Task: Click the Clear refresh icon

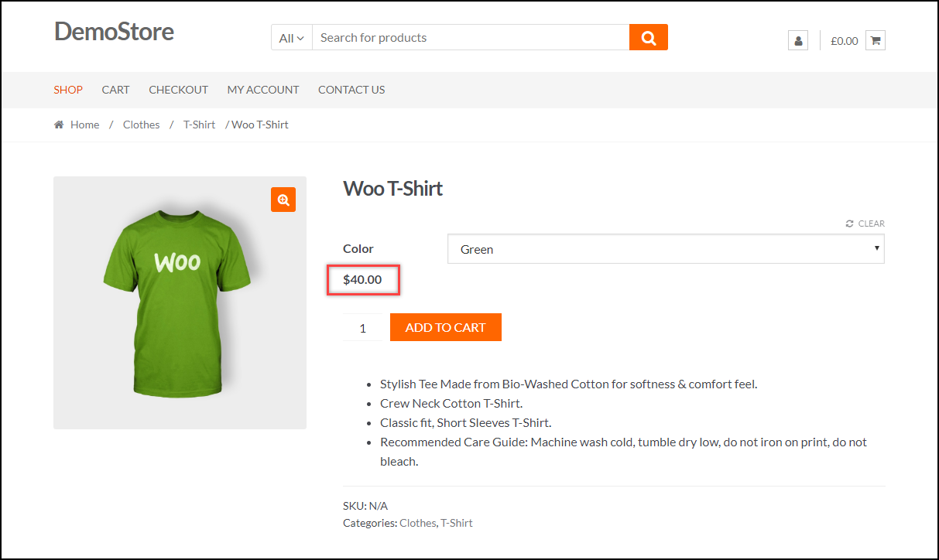Action: coord(850,224)
